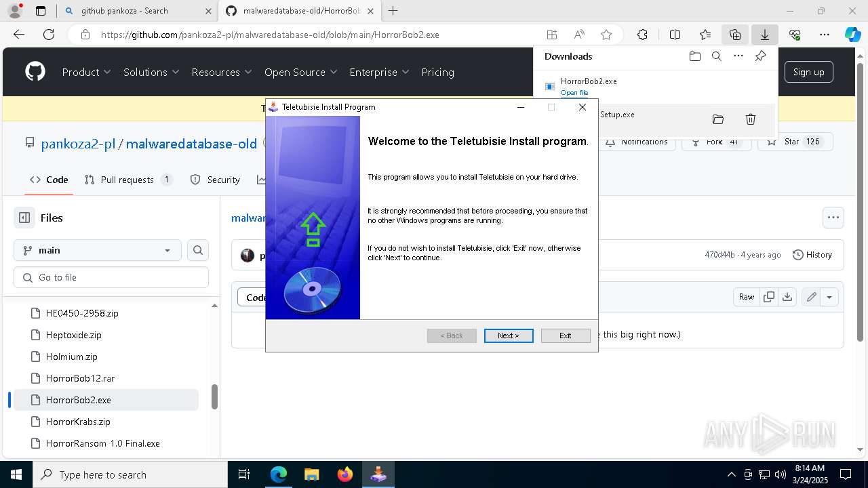Open the tab actions menu icon
The height and width of the screenshot is (488, 868).
41,11
